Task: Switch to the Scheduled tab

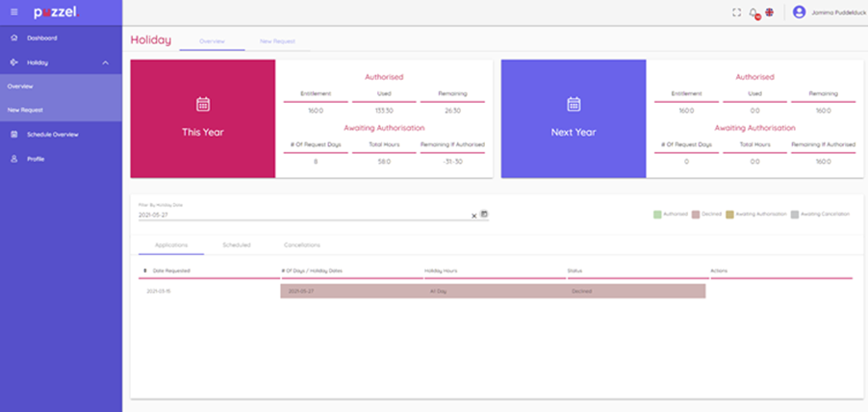Action: click(x=236, y=245)
